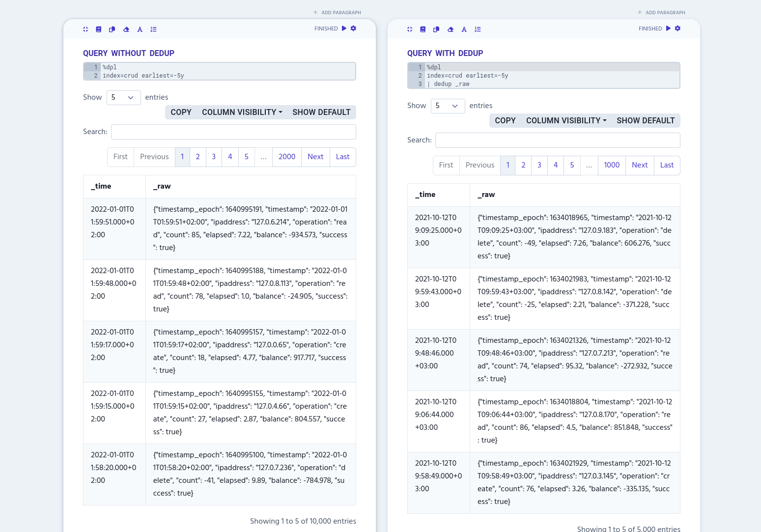Open the Show entries dropdown in the Without Dedup table

[123, 97]
